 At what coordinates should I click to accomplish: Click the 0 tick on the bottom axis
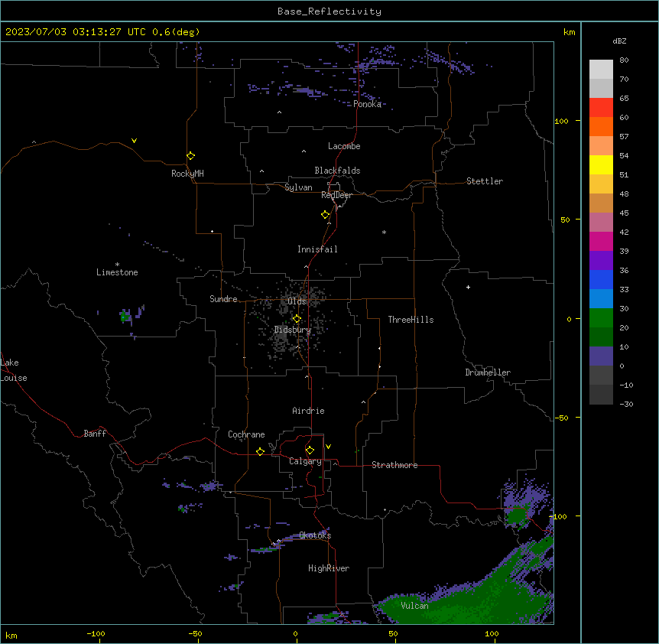(x=295, y=633)
